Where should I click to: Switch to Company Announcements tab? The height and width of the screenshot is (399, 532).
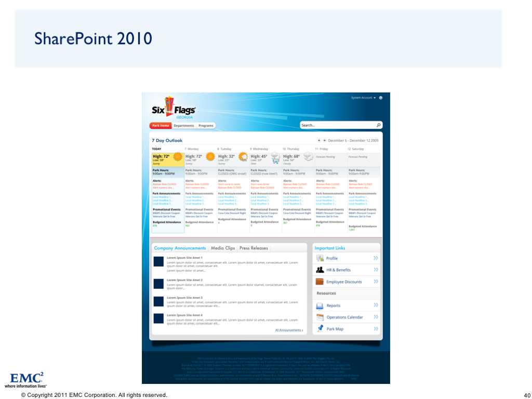(180, 248)
